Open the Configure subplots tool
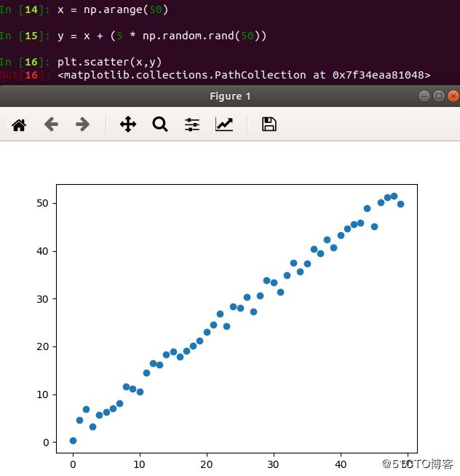The image size is (460, 476). pyautogui.click(x=192, y=124)
